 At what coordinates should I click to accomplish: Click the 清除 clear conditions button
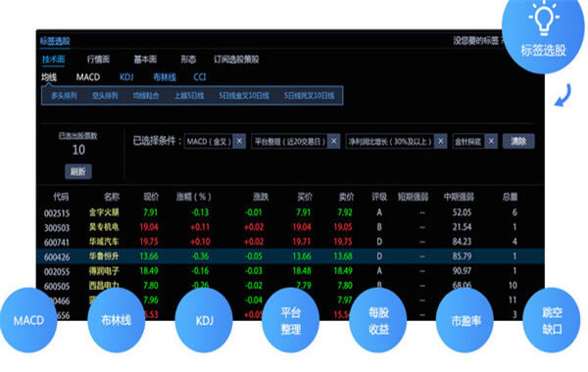(518, 141)
